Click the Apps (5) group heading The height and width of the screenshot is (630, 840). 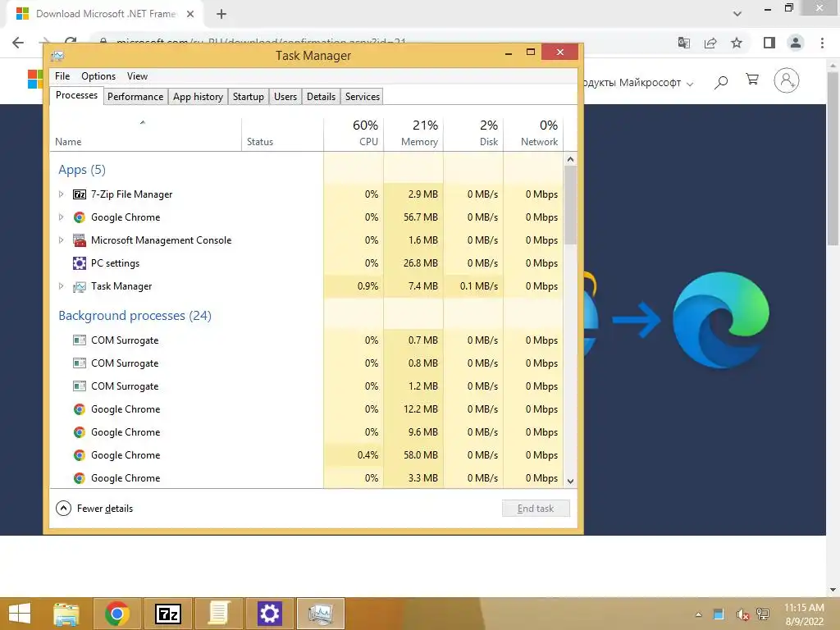[82, 170]
